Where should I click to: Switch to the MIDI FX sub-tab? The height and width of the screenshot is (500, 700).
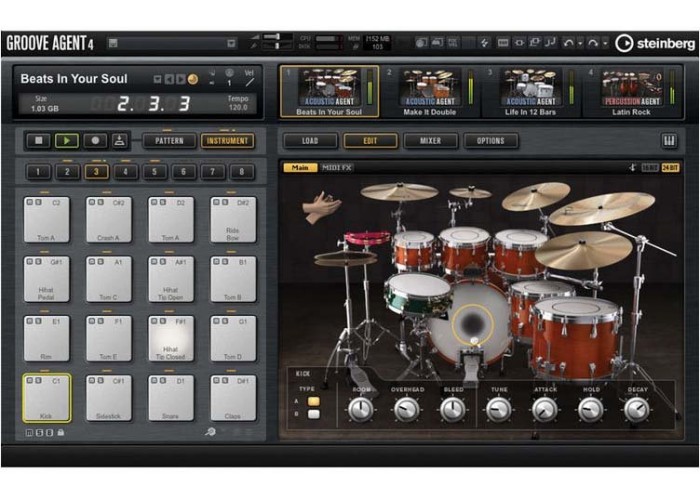click(337, 167)
